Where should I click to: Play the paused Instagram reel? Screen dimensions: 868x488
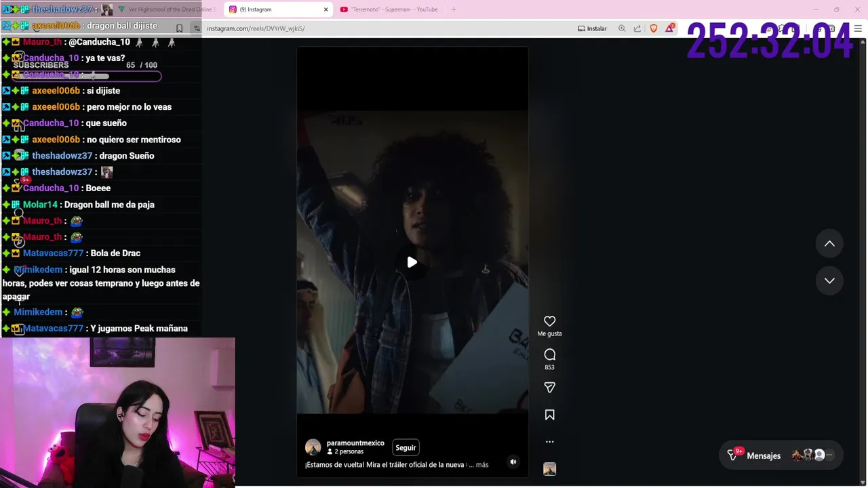(x=412, y=262)
